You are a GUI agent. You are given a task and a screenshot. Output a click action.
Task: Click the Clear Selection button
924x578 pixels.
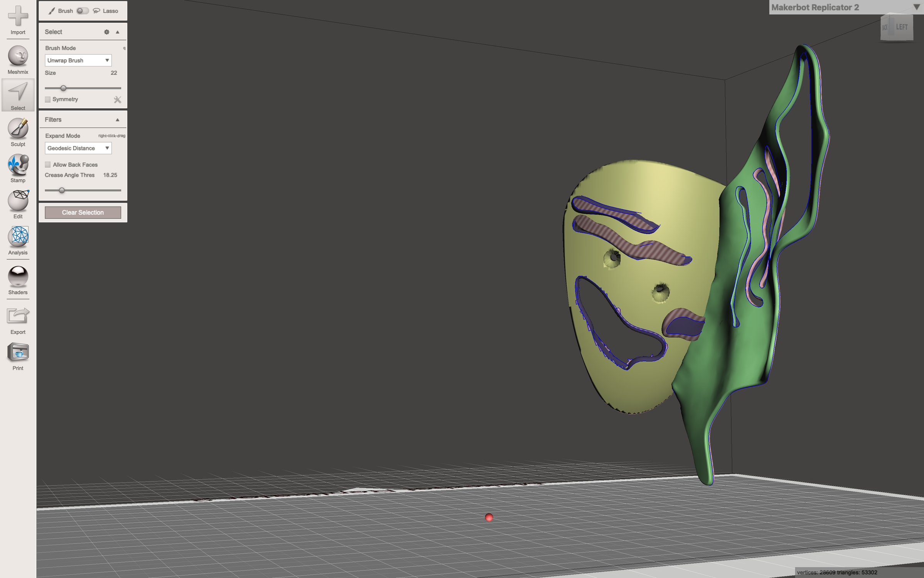click(83, 212)
